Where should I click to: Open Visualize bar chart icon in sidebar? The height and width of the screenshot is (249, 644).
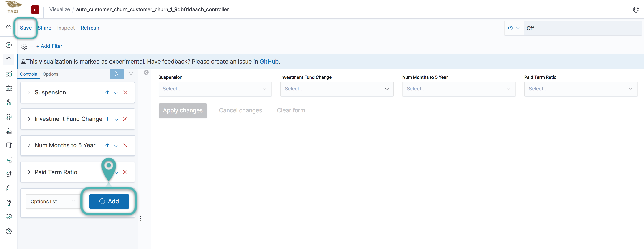[9, 59]
